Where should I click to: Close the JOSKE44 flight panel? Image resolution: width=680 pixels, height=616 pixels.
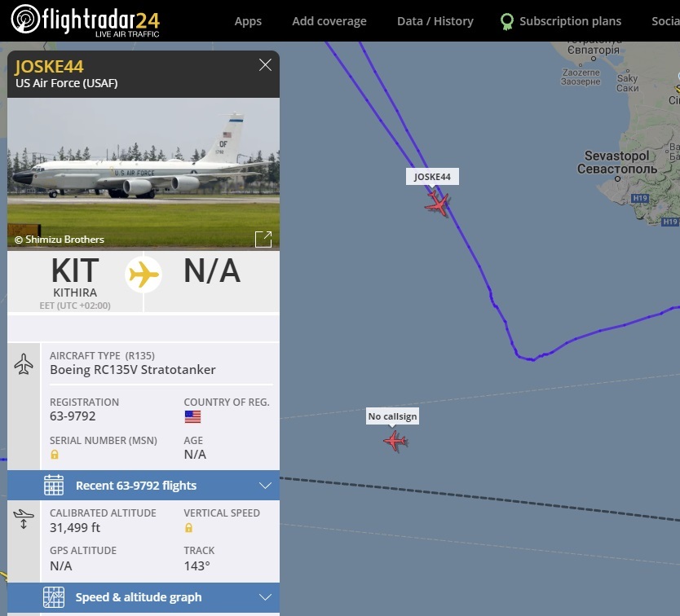265,65
